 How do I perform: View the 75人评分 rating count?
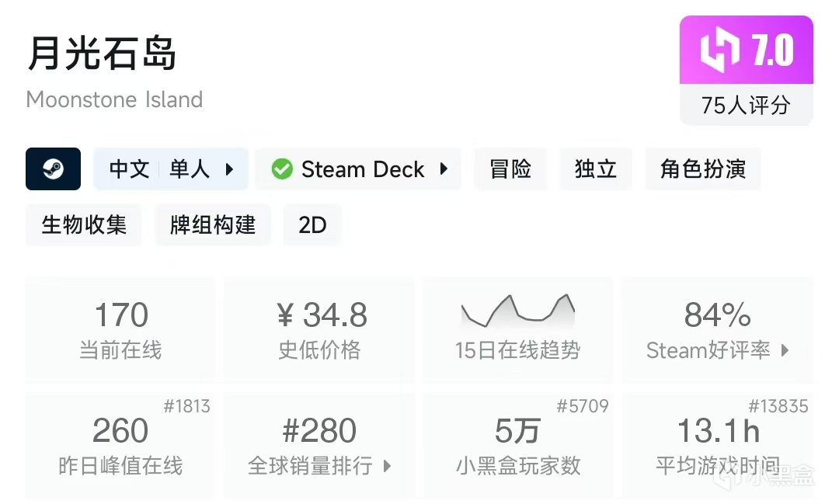746,105
